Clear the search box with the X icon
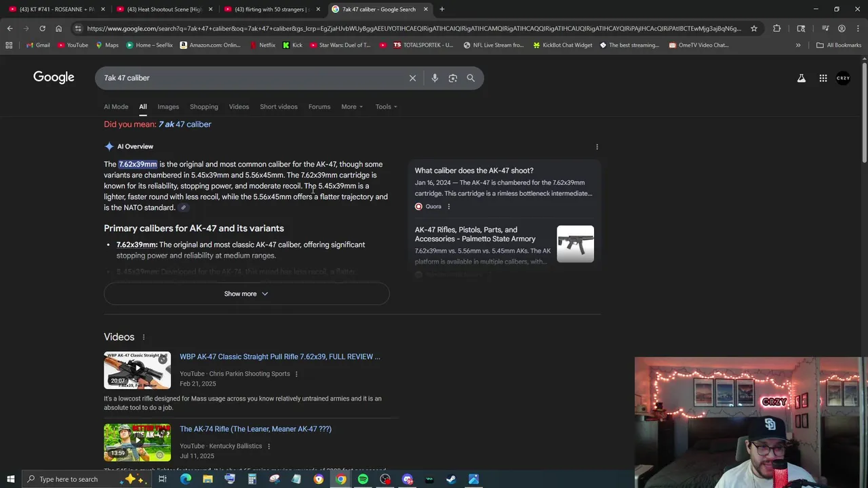The height and width of the screenshot is (488, 868). (x=412, y=78)
